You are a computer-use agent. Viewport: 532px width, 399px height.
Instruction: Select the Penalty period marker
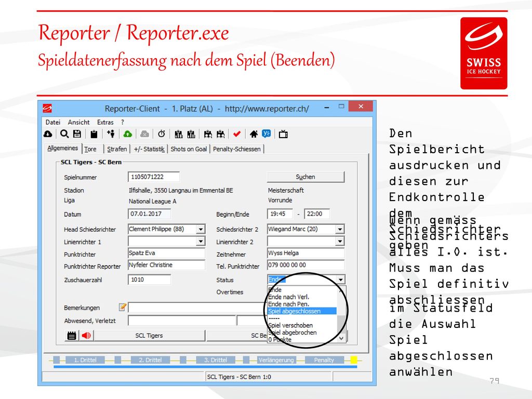click(324, 360)
